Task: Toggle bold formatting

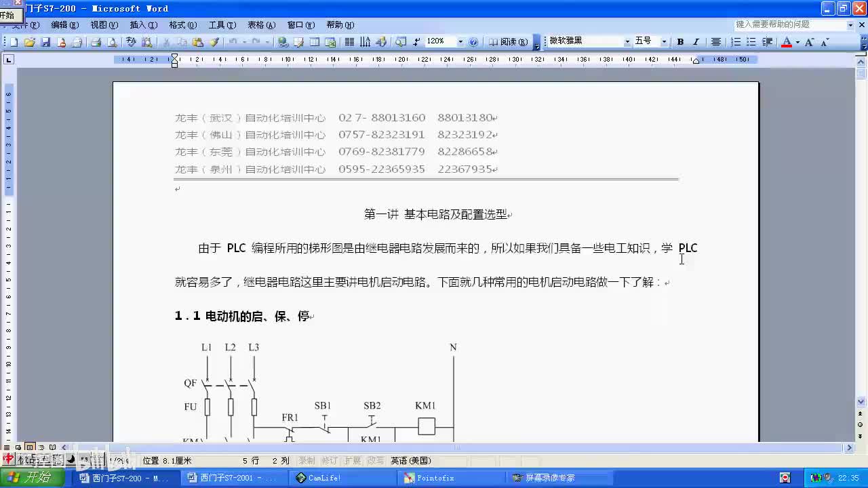Action: click(x=680, y=42)
